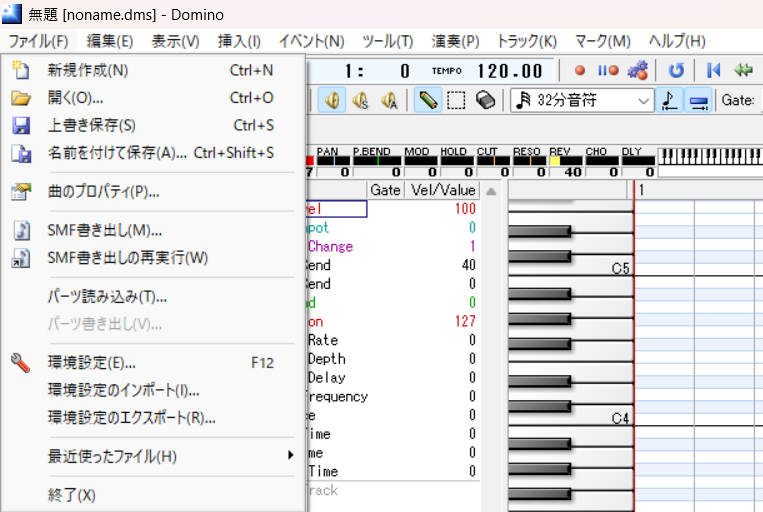Viewport: 763px width, 512px height.
Task: Choose SMF書き出し(M)... menu entry
Action: pos(153,230)
